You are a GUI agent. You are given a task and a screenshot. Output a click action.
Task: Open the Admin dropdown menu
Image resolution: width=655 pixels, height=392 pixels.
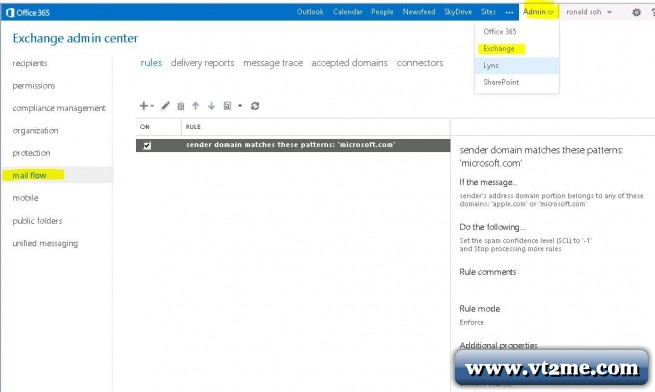click(538, 12)
